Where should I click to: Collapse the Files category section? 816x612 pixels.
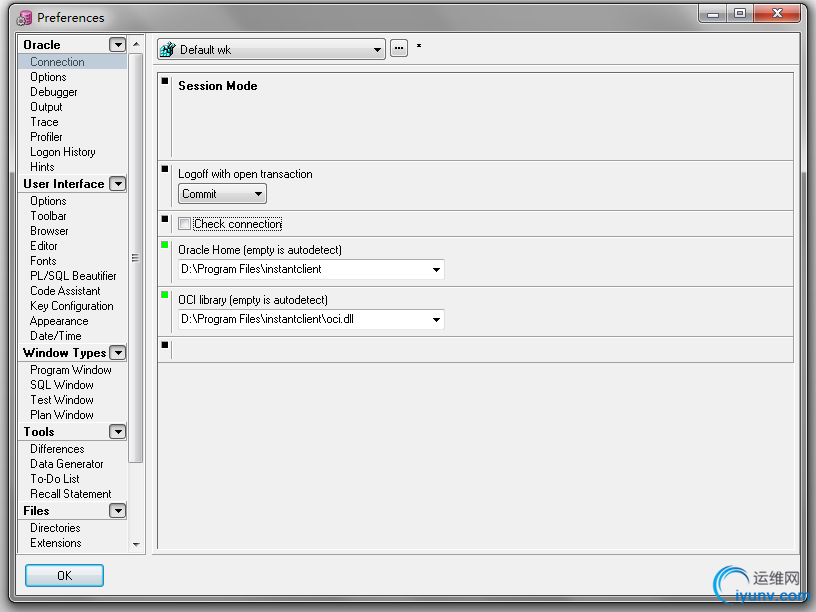point(118,511)
